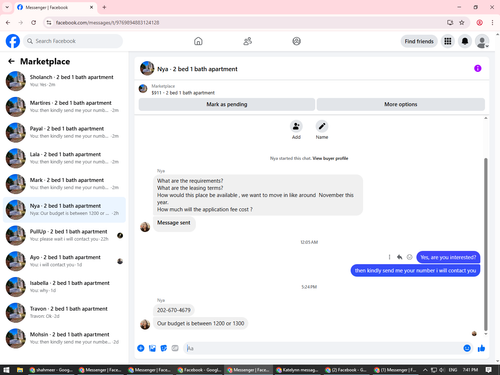Open File Explorer from taskbar

tap(20, 370)
